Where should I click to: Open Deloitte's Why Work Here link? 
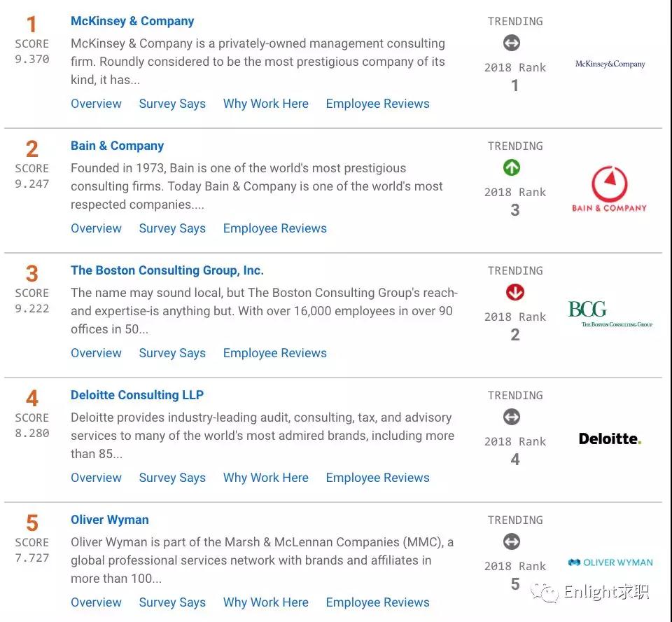[x=266, y=478]
